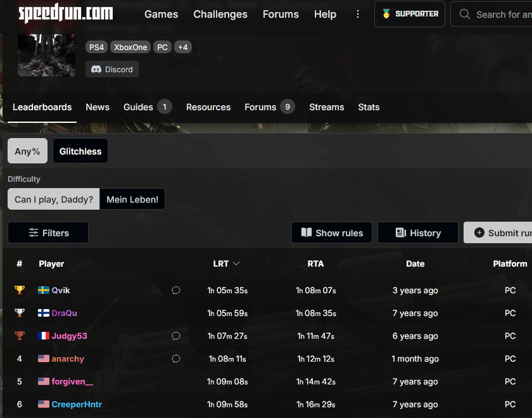Open the three-dot more menu in navbar

[358, 14]
